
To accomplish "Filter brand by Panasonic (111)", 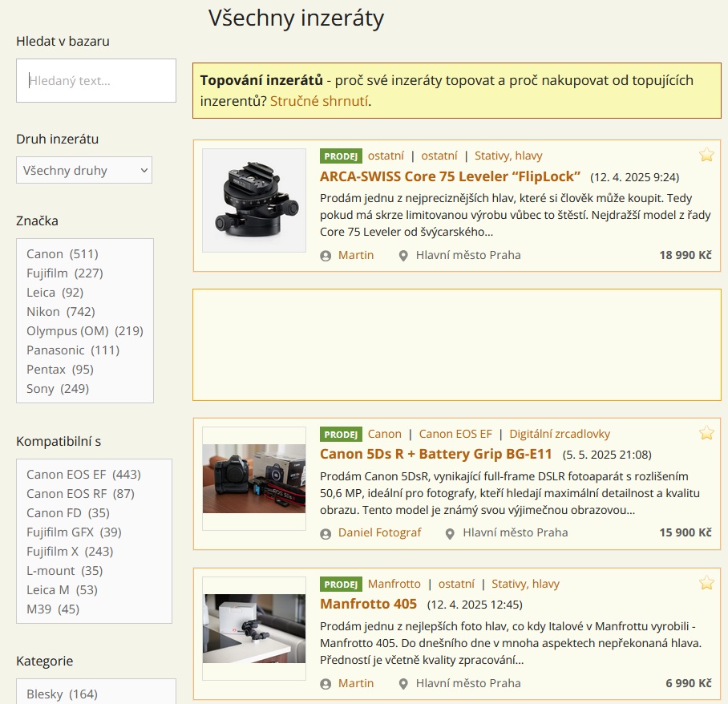I will pos(73,350).
